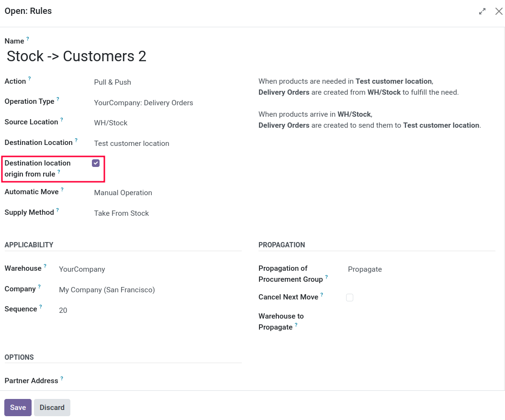The height and width of the screenshot is (420, 505).
Task: Click the Discard button
Action: pyautogui.click(x=52, y=408)
